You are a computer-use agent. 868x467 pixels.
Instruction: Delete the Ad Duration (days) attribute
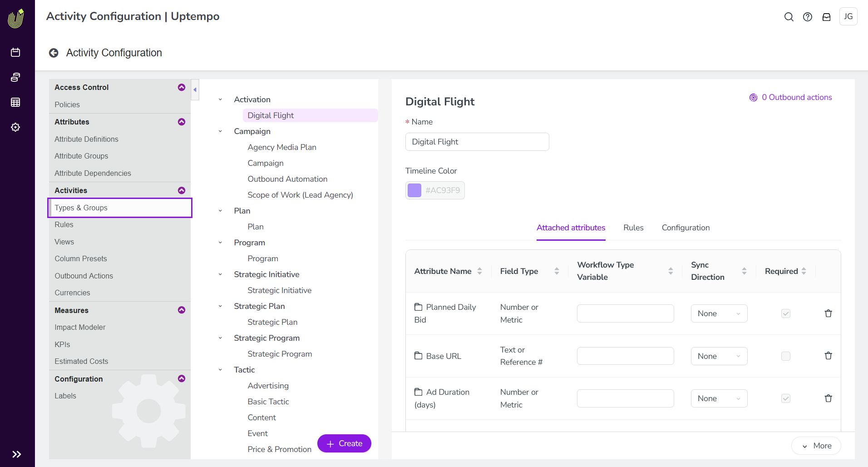[x=829, y=398]
